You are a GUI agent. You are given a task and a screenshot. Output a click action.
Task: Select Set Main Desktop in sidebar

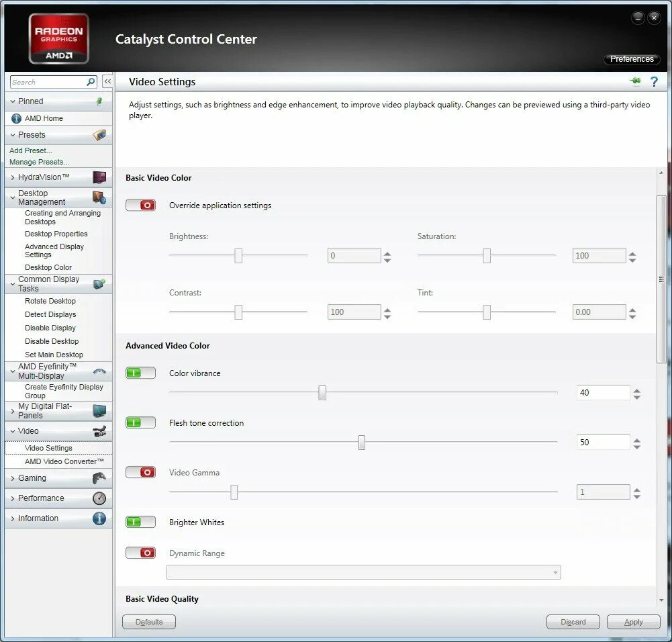point(54,355)
